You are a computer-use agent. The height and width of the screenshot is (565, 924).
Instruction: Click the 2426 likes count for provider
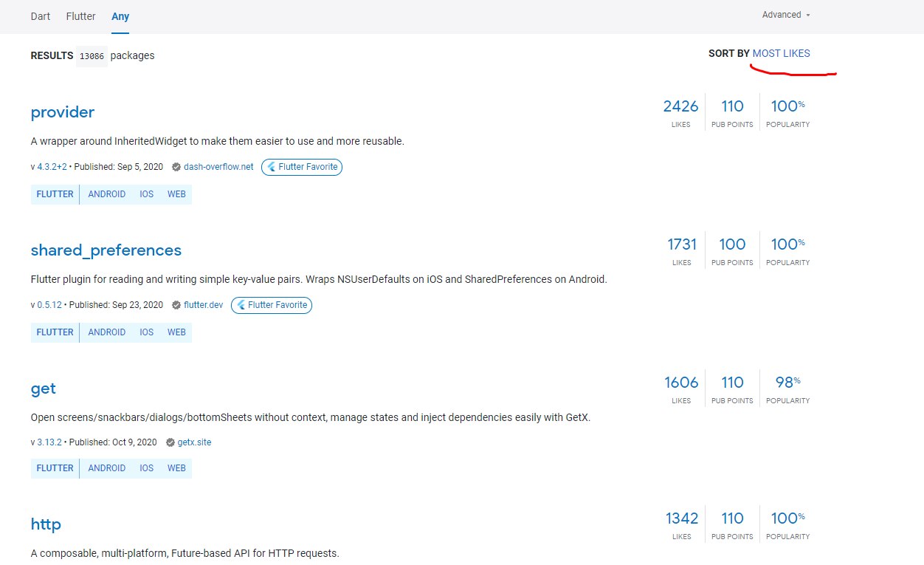coord(680,106)
